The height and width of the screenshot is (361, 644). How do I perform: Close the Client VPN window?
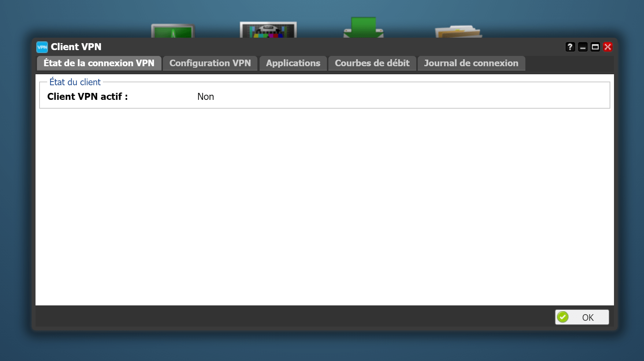tap(608, 47)
